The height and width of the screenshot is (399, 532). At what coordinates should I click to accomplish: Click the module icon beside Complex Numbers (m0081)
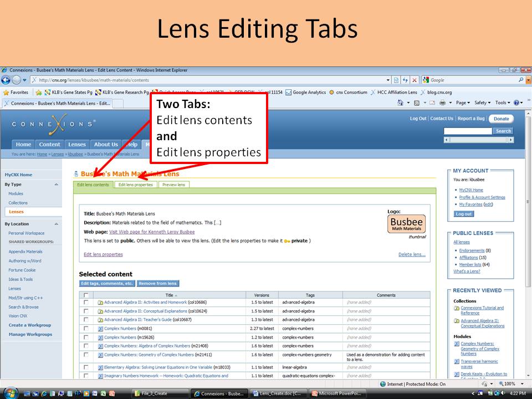tap(100, 328)
